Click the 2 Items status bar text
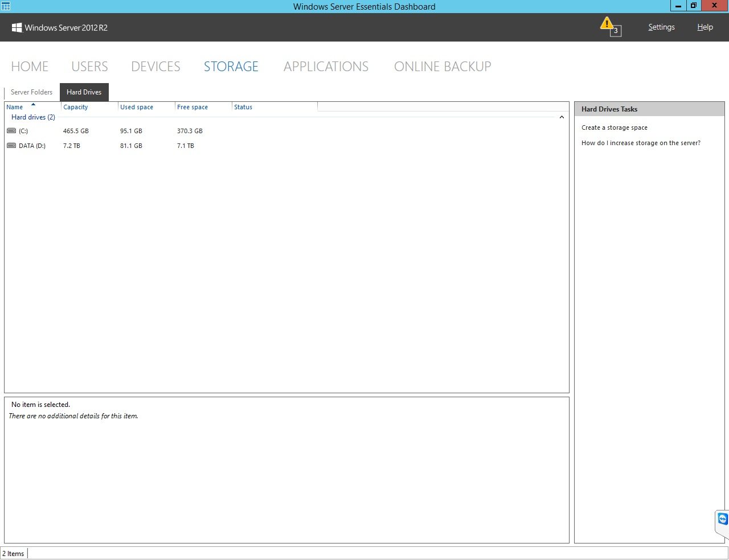Viewport: 729px width, 560px height. (x=14, y=553)
